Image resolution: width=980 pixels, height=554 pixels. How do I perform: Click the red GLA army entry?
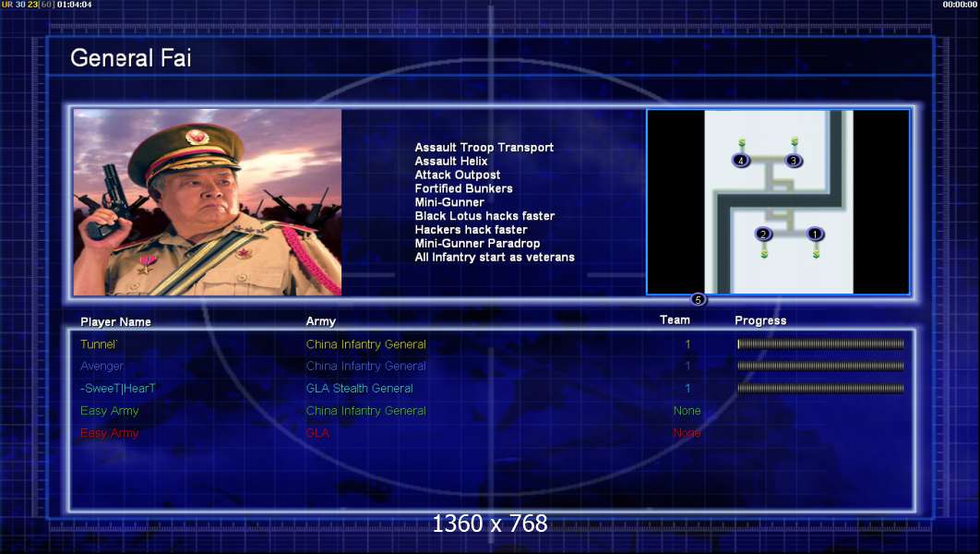click(x=317, y=433)
